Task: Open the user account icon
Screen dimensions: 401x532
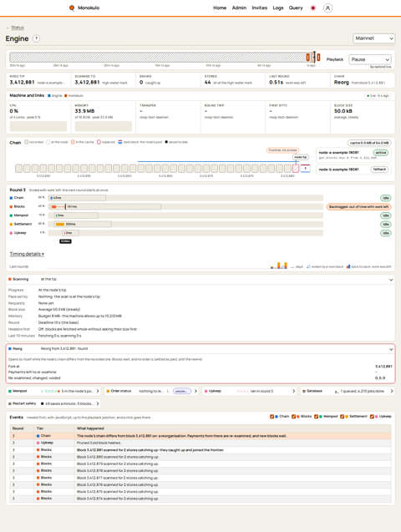Action: click(x=327, y=8)
